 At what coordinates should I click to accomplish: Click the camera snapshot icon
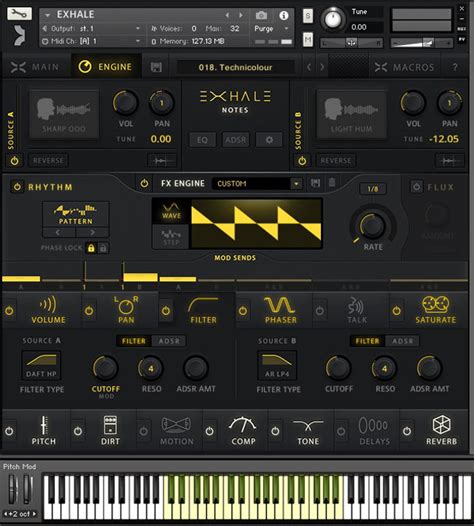(x=261, y=15)
